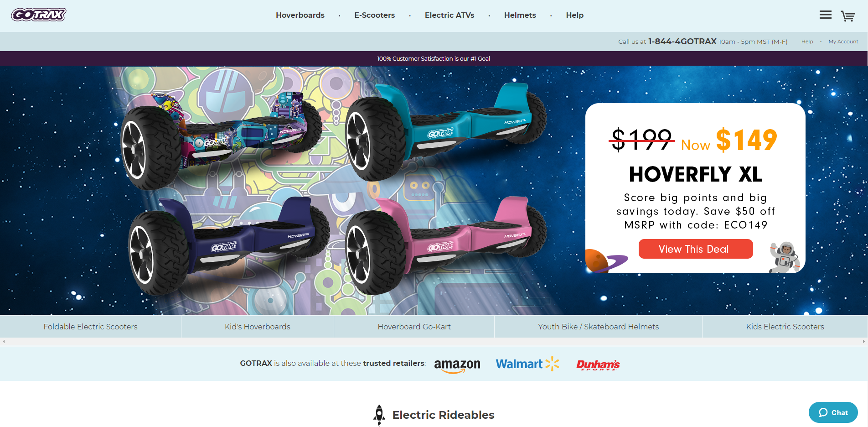This screenshot has width=868, height=427.
Task: Click the Dunham's Sports logo
Action: tap(598, 365)
